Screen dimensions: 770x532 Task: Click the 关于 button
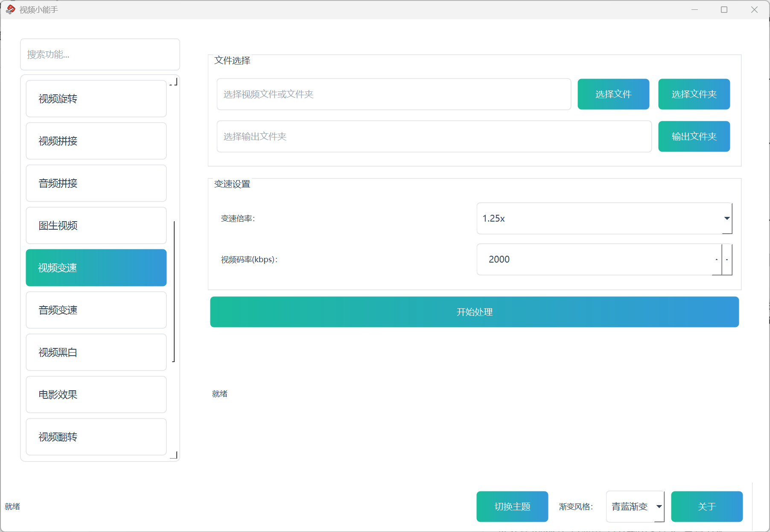tap(707, 506)
